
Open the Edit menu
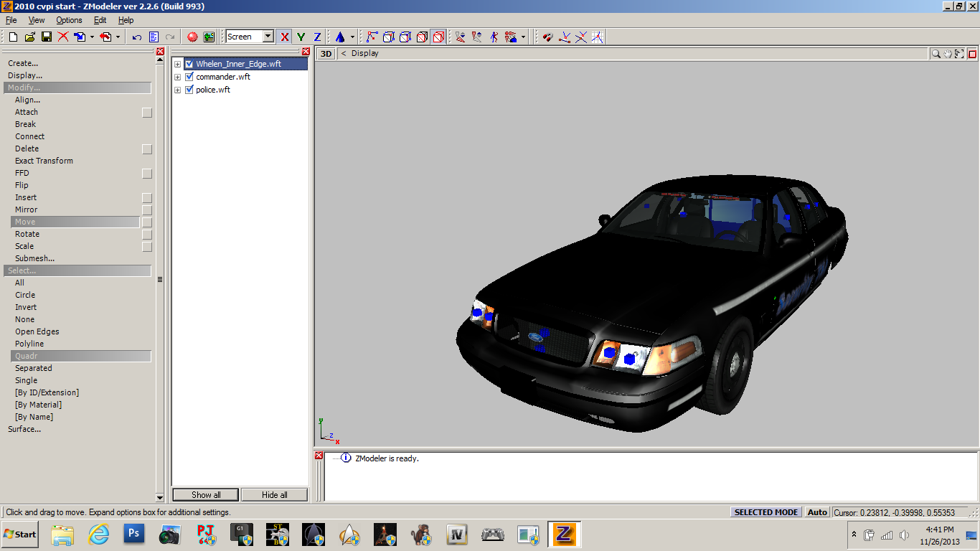pos(100,20)
